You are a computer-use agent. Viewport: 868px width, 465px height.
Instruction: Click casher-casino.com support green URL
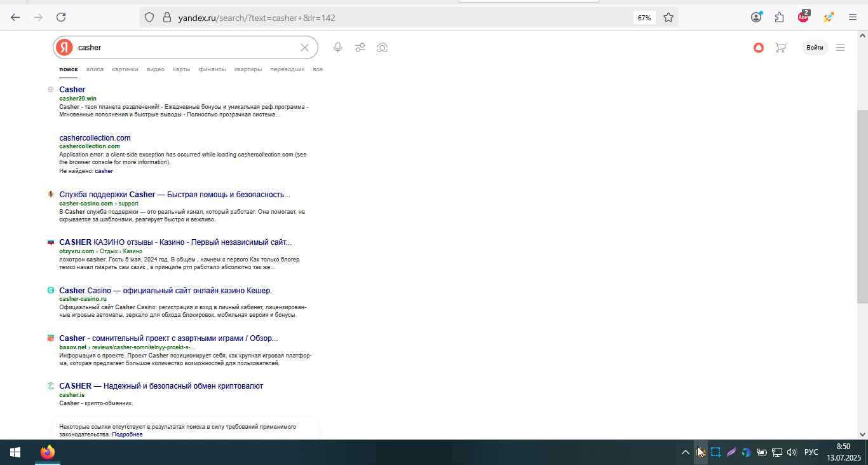[98, 204]
